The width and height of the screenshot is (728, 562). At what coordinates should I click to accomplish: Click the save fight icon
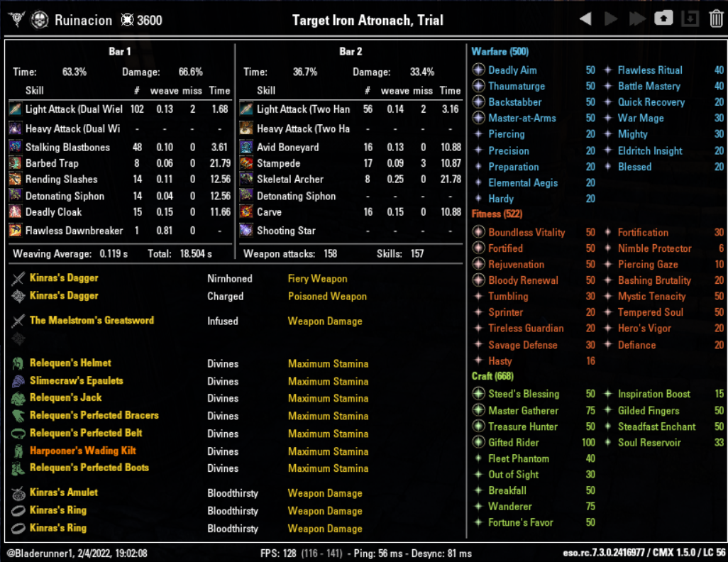click(x=663, y=18)
